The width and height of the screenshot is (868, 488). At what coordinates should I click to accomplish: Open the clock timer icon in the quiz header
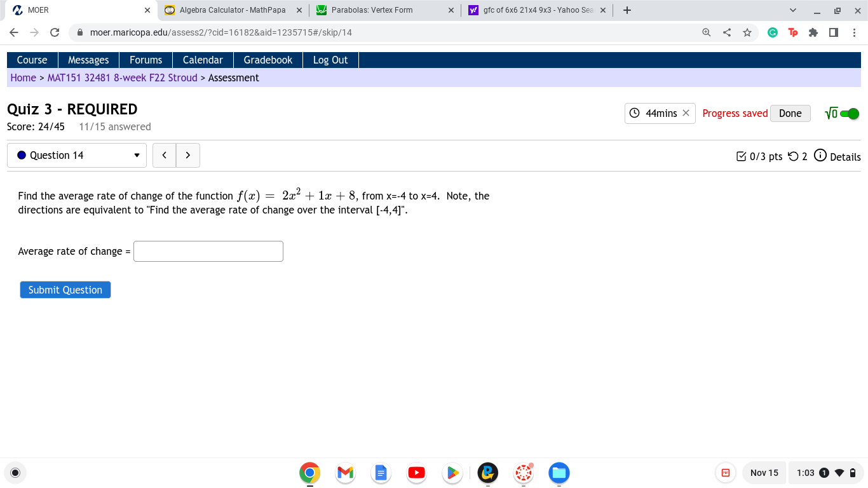pyautogui.click(x=634, y=113)
